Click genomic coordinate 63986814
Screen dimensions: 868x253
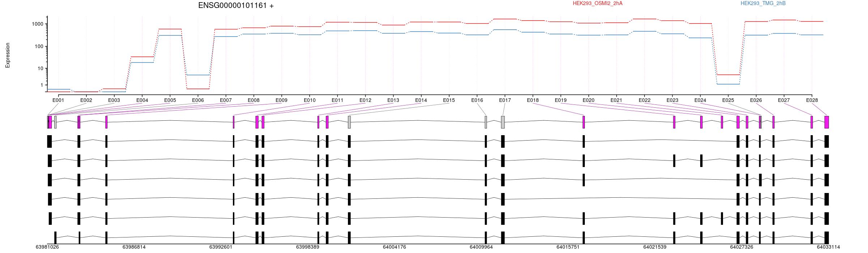[x=134, y=247]
